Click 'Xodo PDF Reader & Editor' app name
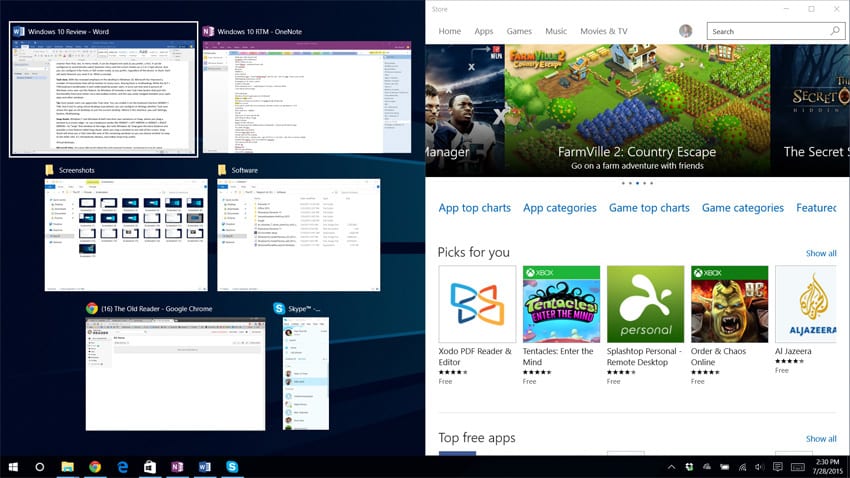Viewport: 850px width, 478px height. 475,356
